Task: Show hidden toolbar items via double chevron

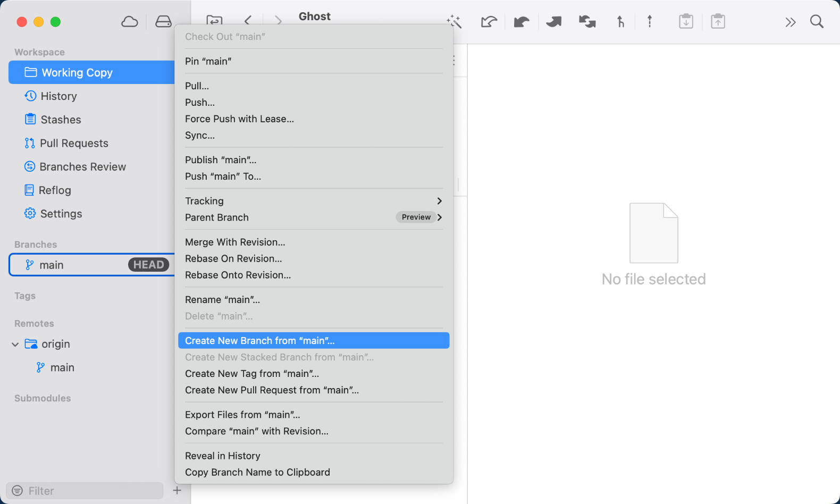Action: [x=790, y=22]
